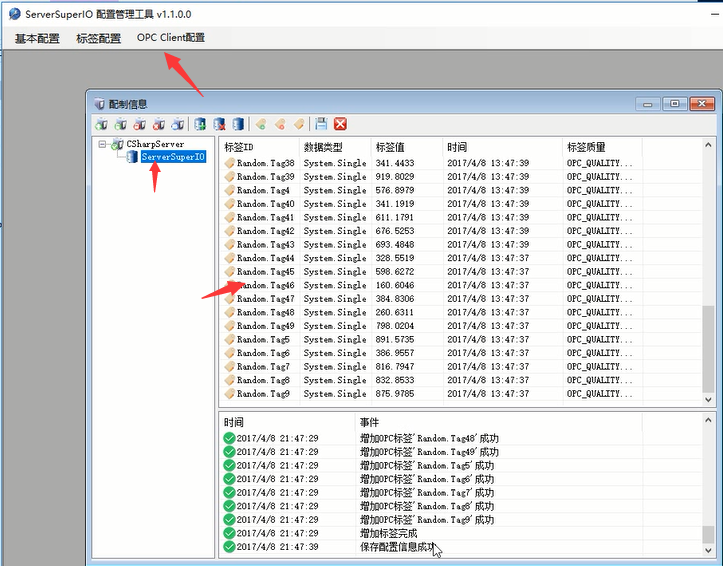This screenshot has height=566, width=723.
Task: Select the Random.Tag44 row label
Action: (x=266, y=258)
